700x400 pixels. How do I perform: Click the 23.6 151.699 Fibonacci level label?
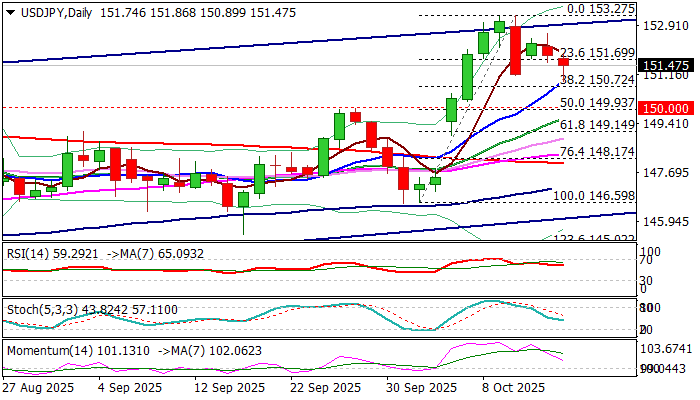pyautogui.click(x=596, y=53)
